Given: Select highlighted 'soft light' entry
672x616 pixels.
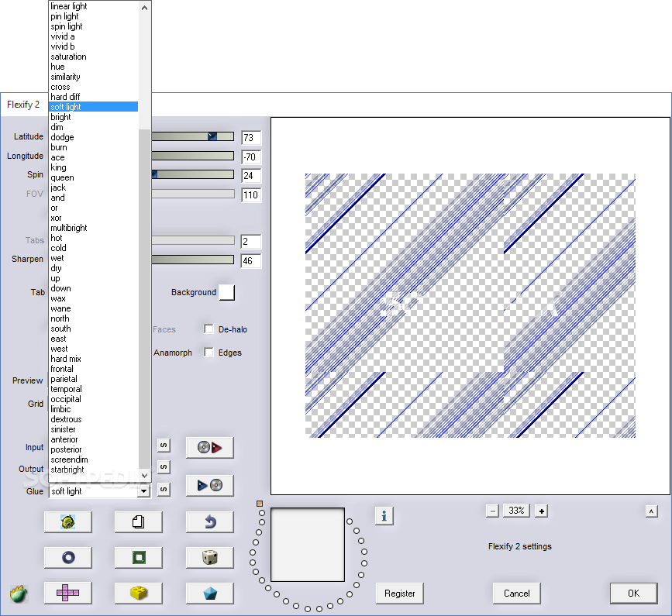Looking at the screenshot, I should coord(94,107).
